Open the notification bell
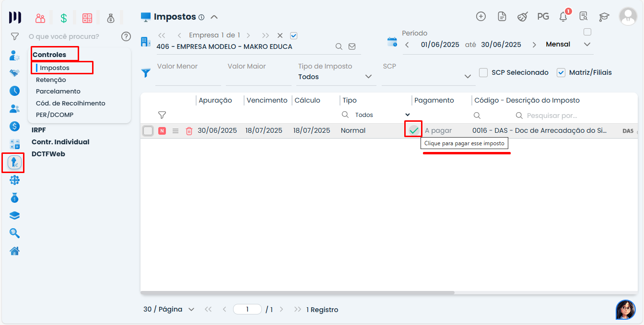 pos(563,16)
